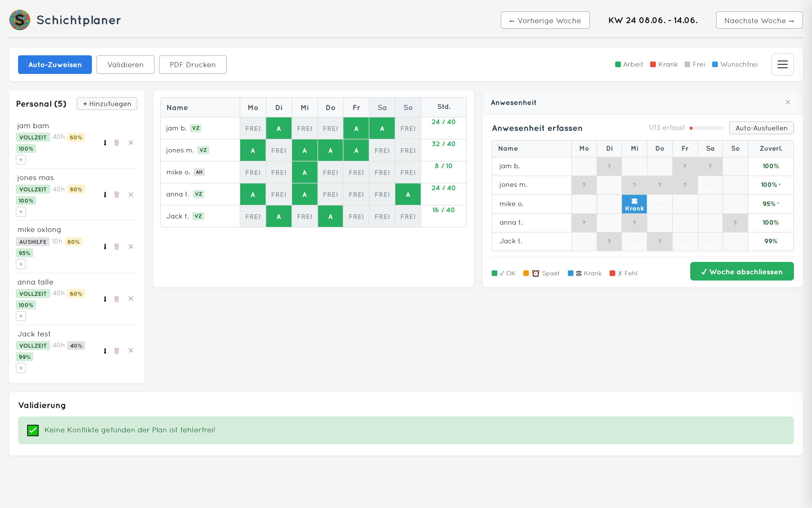Click KW 24 week label

[653, 20]
